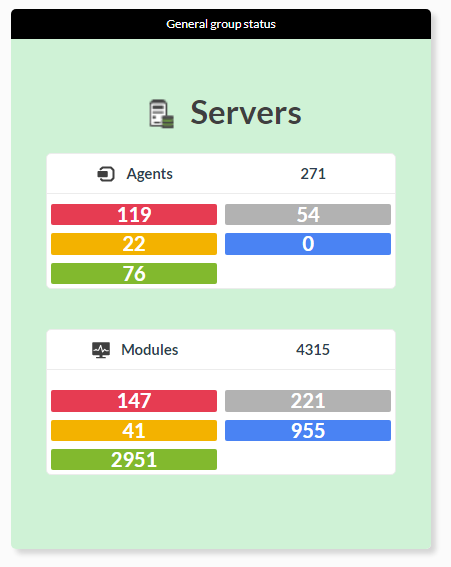
Task: Select the green 76 normal agents bar
Action: click(134, 273)
